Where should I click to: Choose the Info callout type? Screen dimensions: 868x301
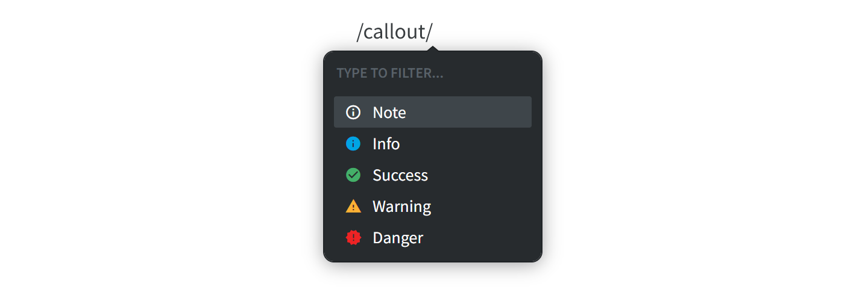pos(433,143)
